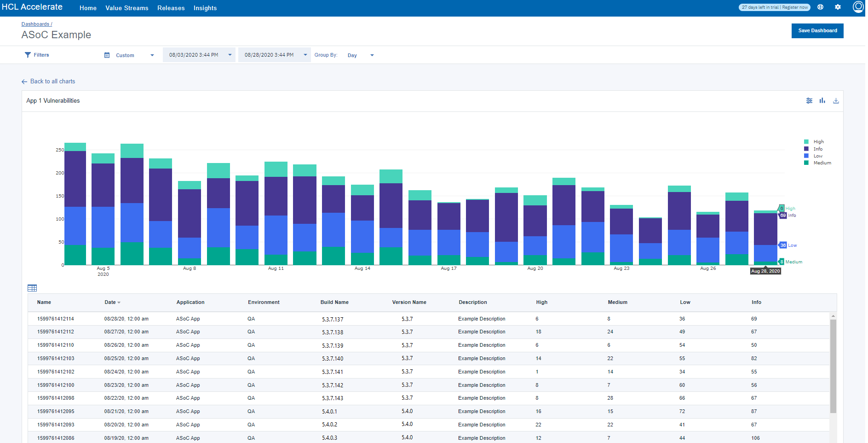Click the bar chart type icon

[822, 101]
